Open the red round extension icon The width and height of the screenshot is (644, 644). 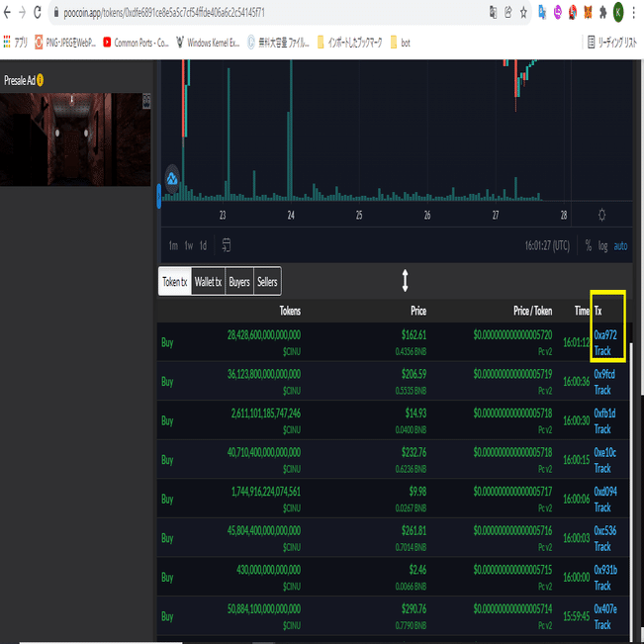(x=573, y=13)
